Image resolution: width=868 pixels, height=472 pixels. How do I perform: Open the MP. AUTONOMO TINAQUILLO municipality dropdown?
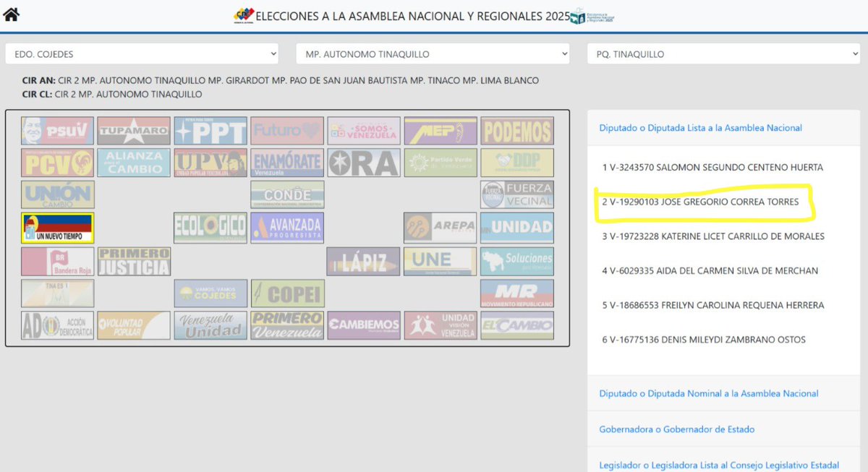pyautogui.click(x=433, y=54)
